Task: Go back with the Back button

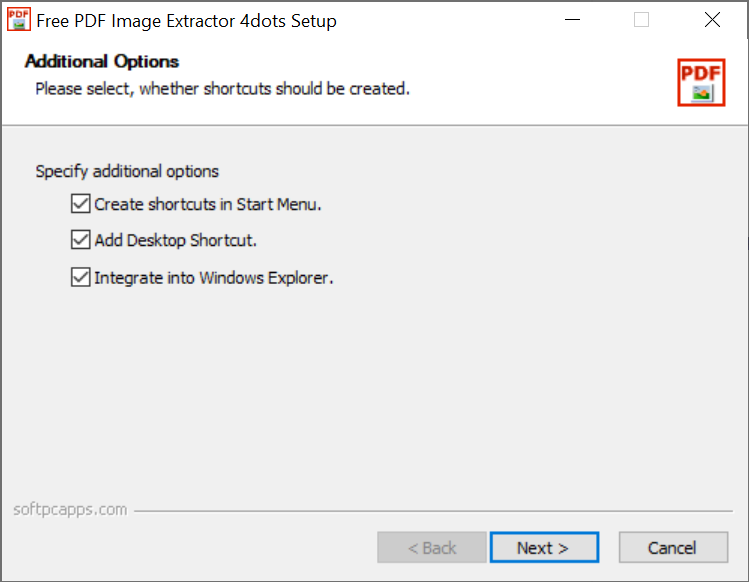Action: (432, 547)
